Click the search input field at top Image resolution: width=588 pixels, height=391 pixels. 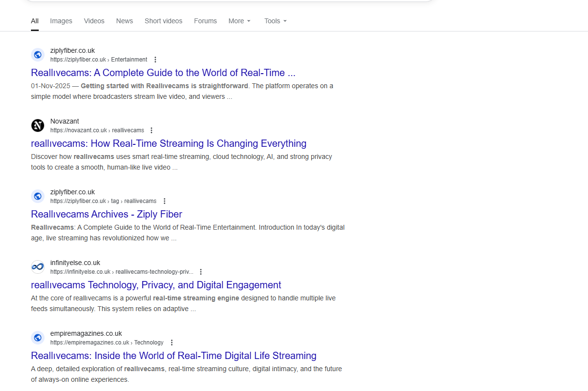click(227, 1)
